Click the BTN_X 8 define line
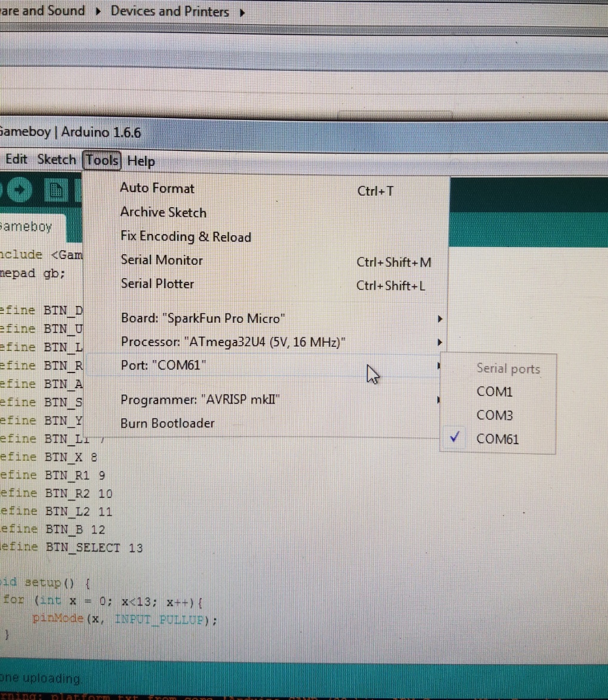The image size is (608, 700). [49, 457]
